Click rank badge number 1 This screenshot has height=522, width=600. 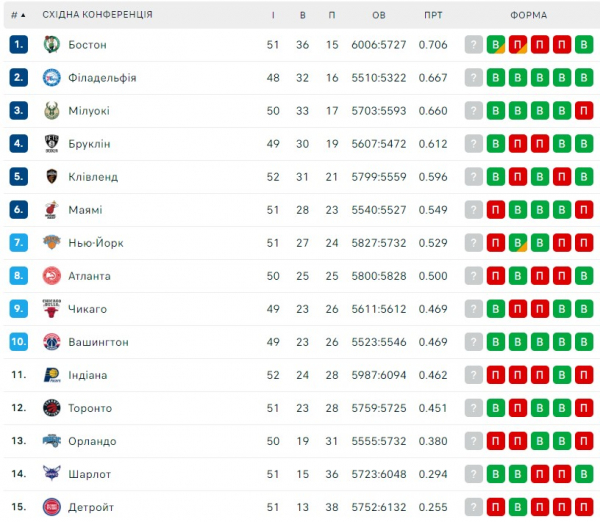(x=18, y=45)
